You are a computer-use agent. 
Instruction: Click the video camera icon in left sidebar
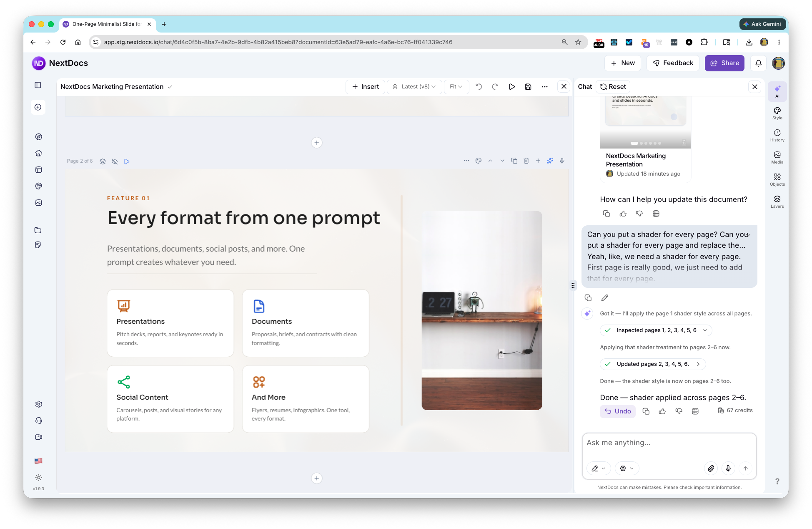39,437
